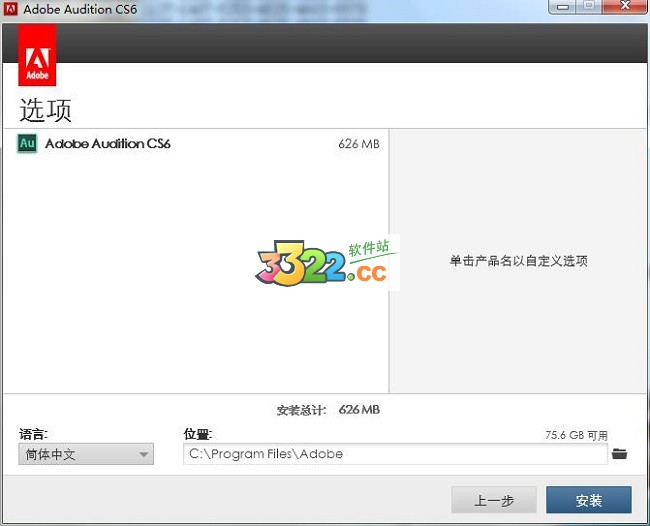650x526 pixels.
Task: Click the Au product icon
Action: [x=27, y=143]
